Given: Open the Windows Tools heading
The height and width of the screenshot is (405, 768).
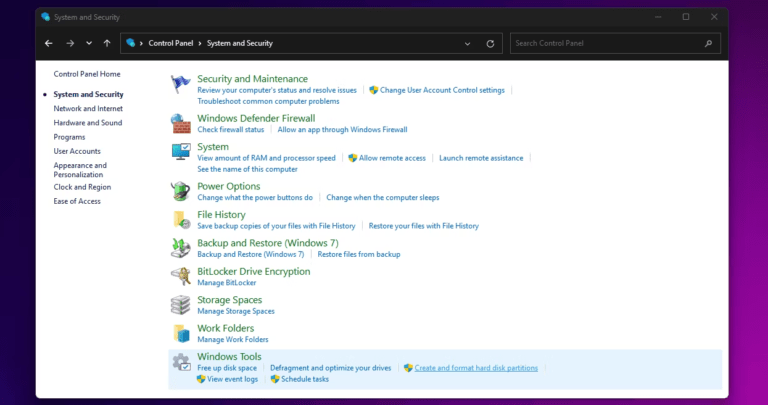Looking at the screenshot, I should point(229,357).
